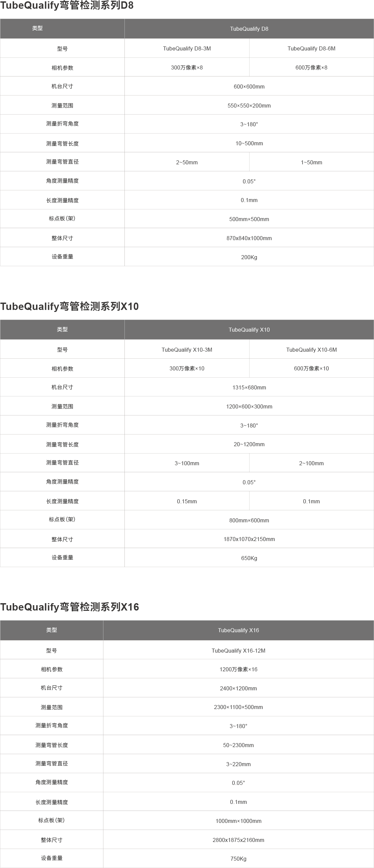The image size is (374, 868).
Task: Select the 0.15mm length accuracy value
Action: [x=187, y=501]
